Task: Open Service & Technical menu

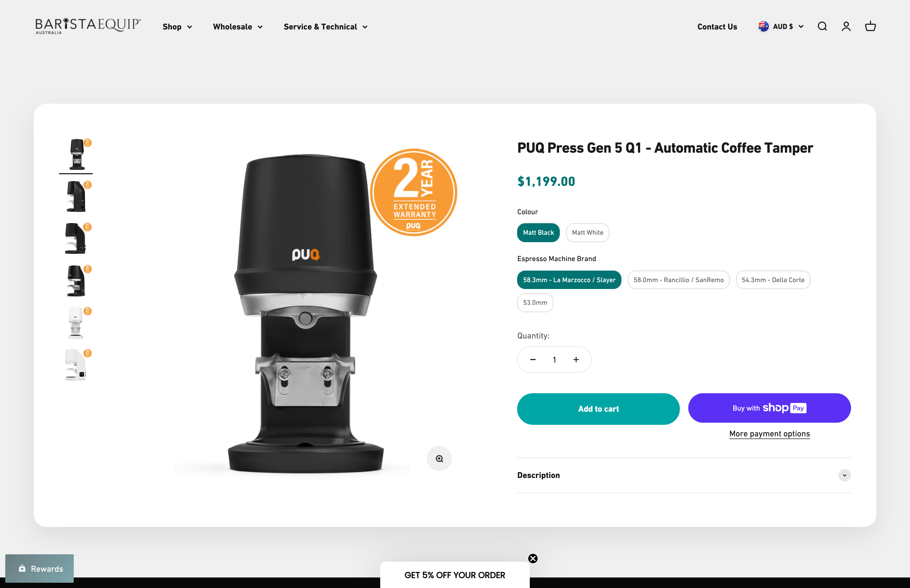Action: point(325,27)
